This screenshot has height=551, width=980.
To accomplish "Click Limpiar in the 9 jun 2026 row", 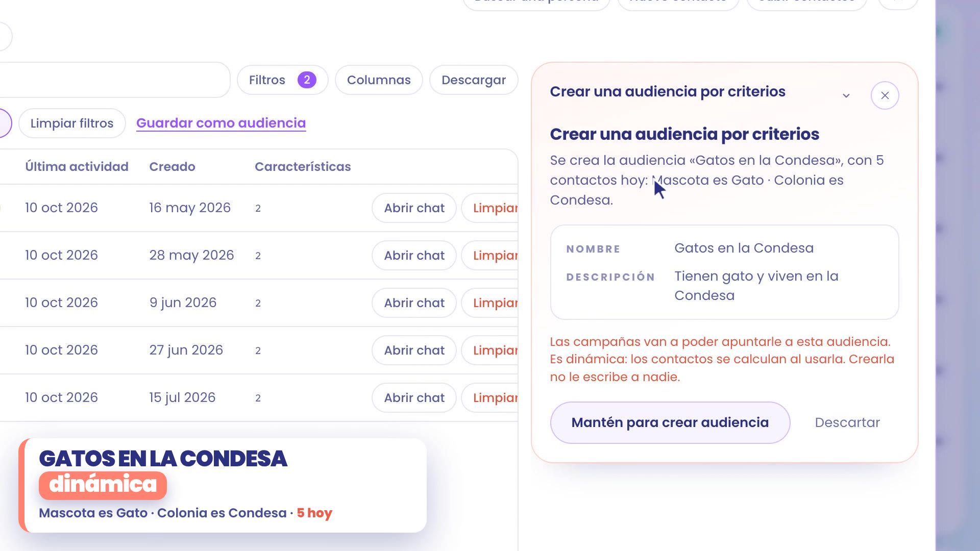I will click(x=490, y=303).
